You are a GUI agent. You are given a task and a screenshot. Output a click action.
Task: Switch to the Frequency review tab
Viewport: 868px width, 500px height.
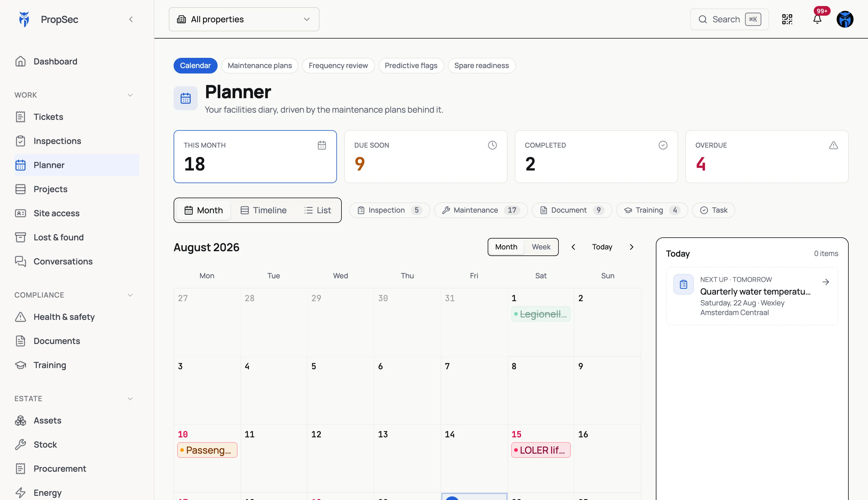[338, 66]
